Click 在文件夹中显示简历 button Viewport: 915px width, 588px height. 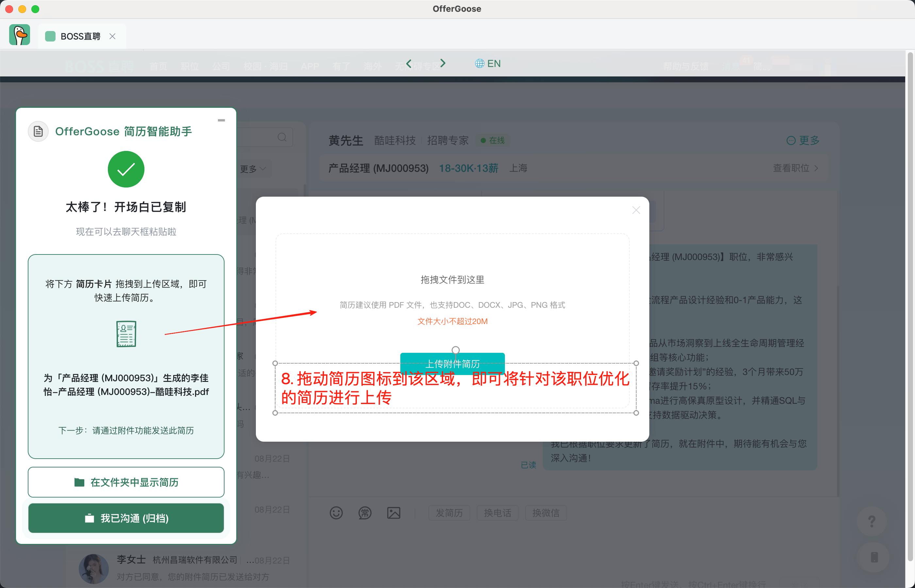tap(126, 482)
